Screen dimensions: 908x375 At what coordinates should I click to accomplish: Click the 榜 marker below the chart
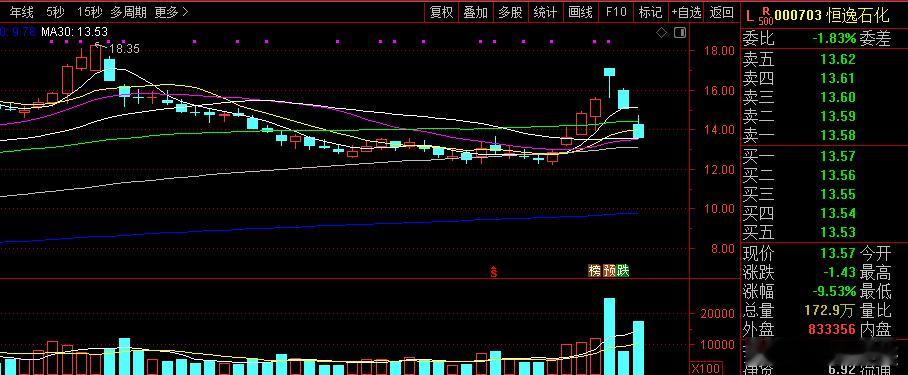pyautogui.click(x=595, y=270)
